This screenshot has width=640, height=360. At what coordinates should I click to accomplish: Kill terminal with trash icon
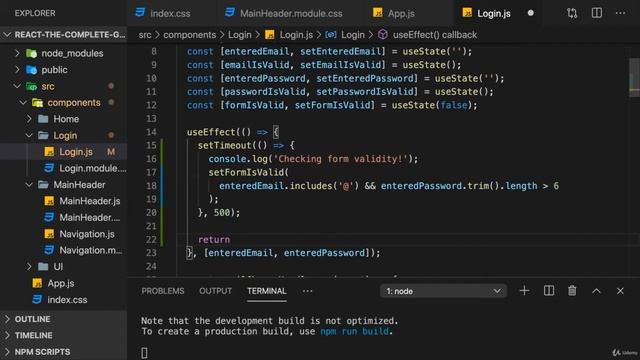point(572,291)
